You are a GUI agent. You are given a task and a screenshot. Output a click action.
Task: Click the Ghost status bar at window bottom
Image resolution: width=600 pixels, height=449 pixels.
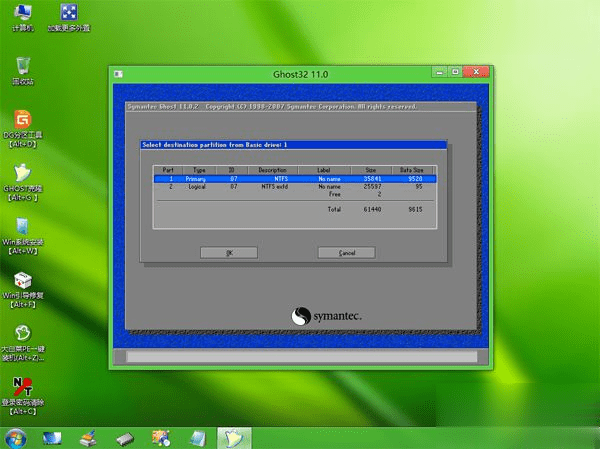302,357
